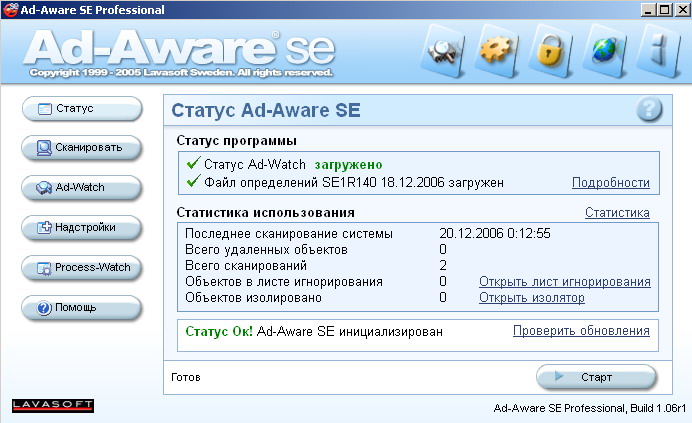Click the 'Статус Ad-Aware SE' heading
This screenshot has height=423, width=692.
(266, 110)
